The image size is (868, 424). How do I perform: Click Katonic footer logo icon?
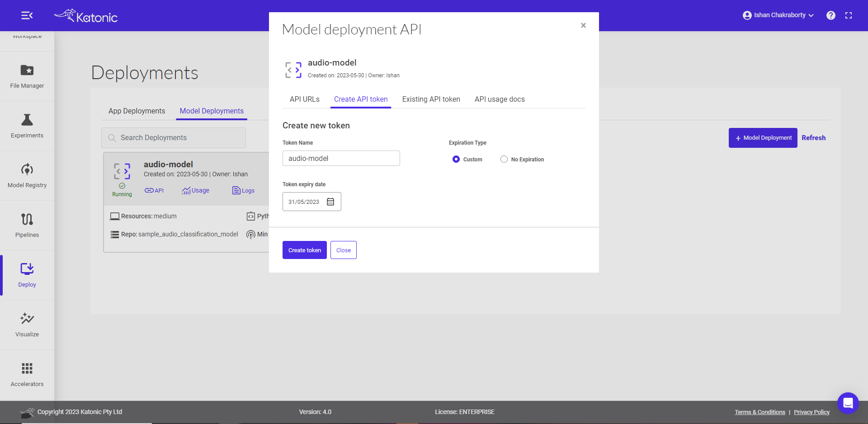coord(28,412)
